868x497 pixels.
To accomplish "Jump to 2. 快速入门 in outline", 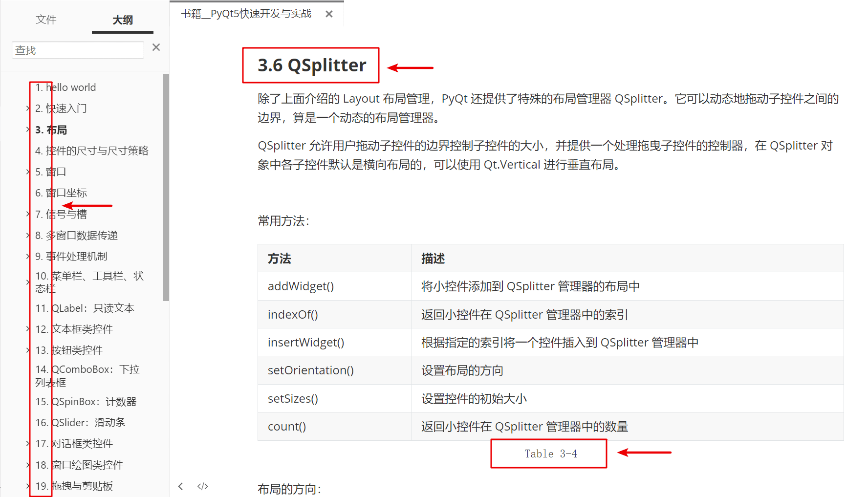I will tap(61, 108).
